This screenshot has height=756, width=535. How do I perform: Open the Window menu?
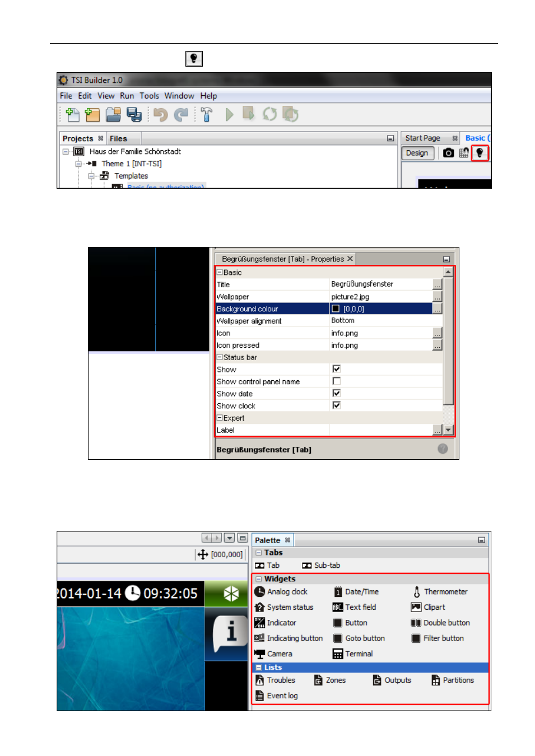click(x=179, y=96)
